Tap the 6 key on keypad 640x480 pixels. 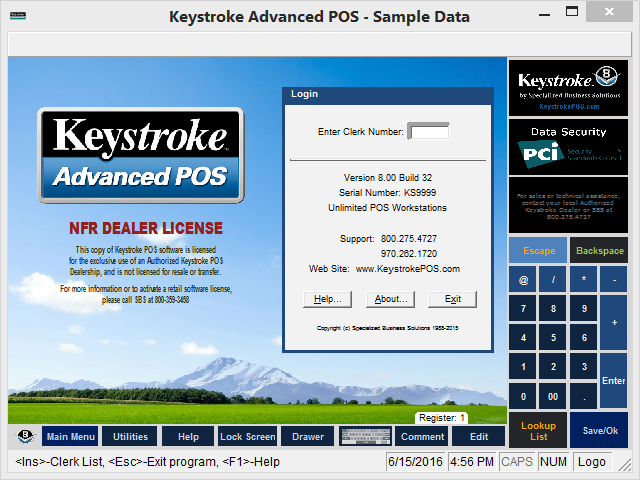pos(584,338)
